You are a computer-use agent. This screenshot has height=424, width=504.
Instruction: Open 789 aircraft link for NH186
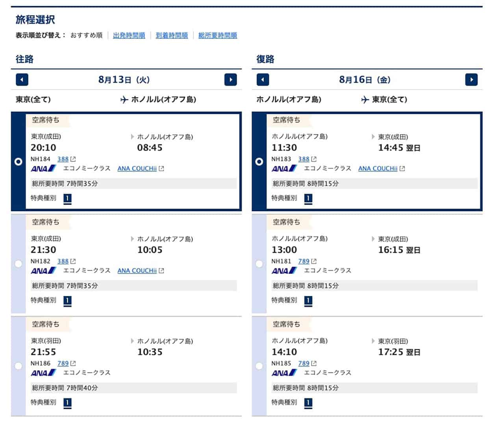63,363
